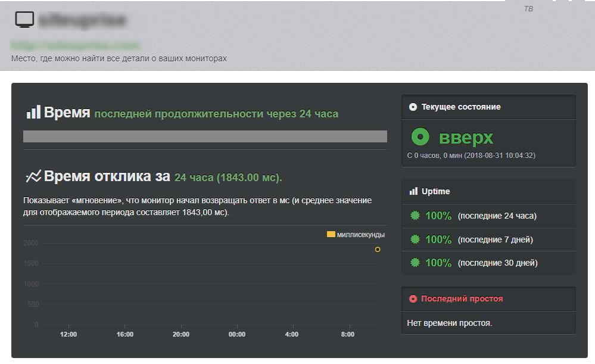The image size is (595, 364).
Task: Click the 8:00 label on chart axis
Action: 348,334
